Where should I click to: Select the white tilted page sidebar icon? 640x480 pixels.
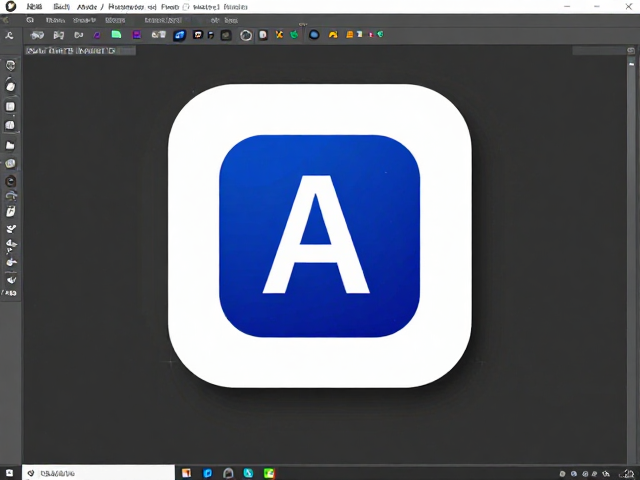tap(11, 211)
